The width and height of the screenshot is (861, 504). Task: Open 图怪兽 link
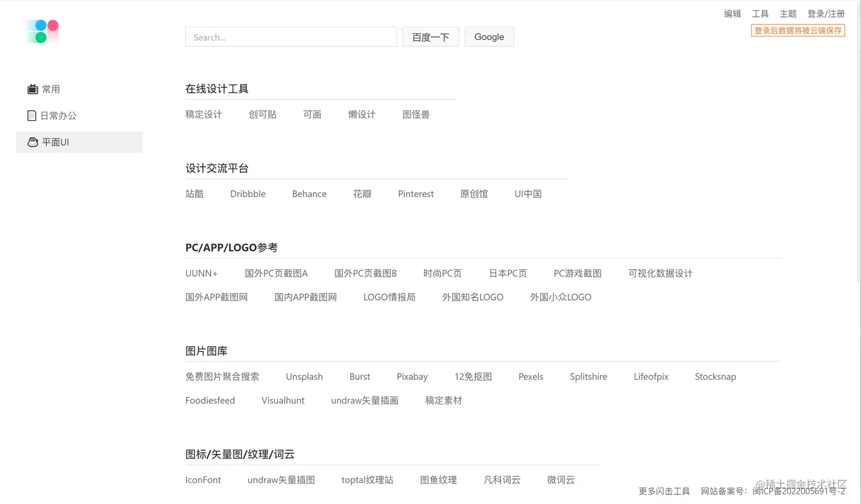pos(416,114)
